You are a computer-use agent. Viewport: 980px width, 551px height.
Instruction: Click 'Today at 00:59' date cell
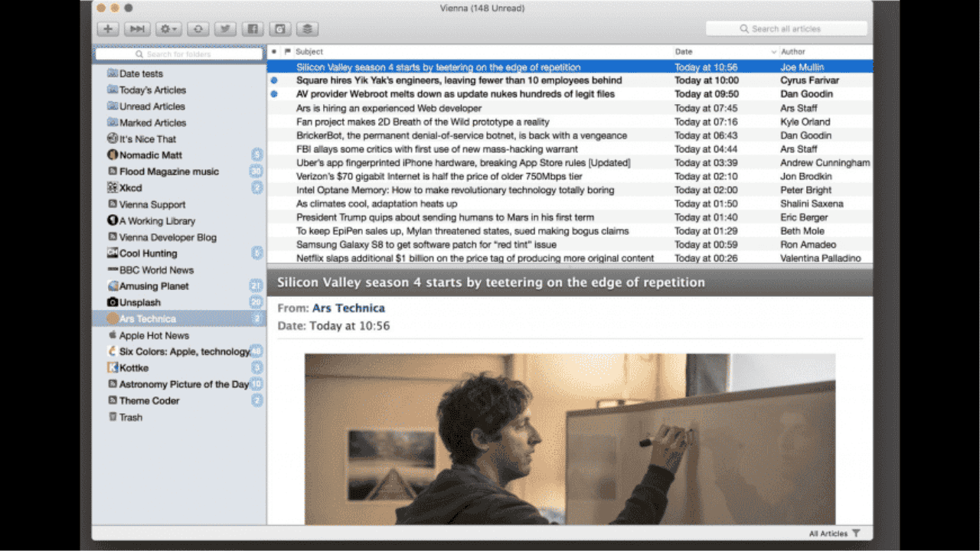(x=707, y=245)
